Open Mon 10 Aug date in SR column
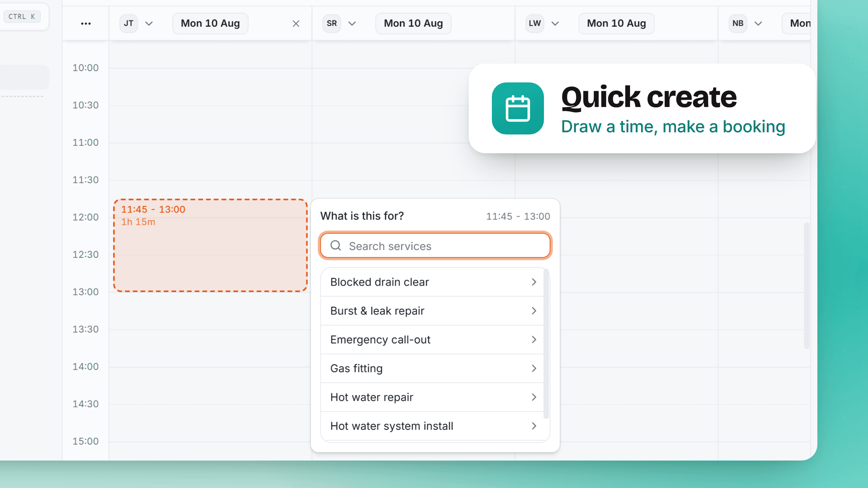The height and width of the screenshot is (488, 868). pos(413,23)
